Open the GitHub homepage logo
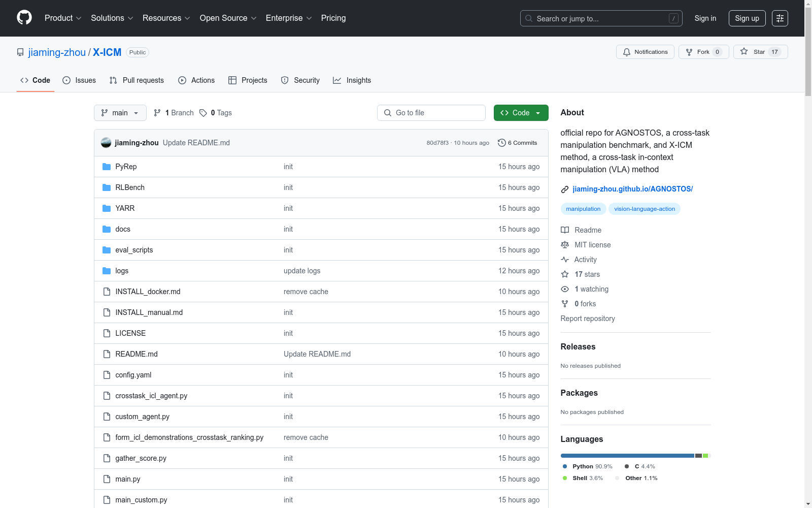The image size is (812, 508). [24, 18]
